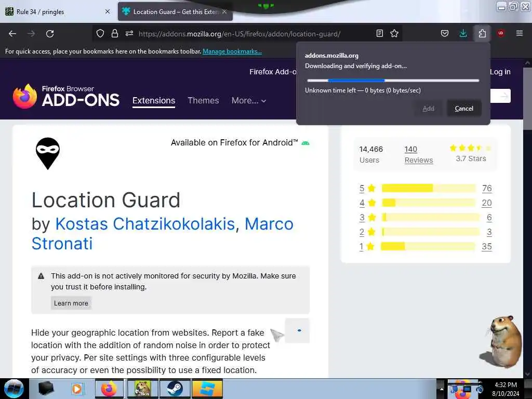Show hidden system tray icons
Screen dimensions: 532x399
tap(442, 389)
